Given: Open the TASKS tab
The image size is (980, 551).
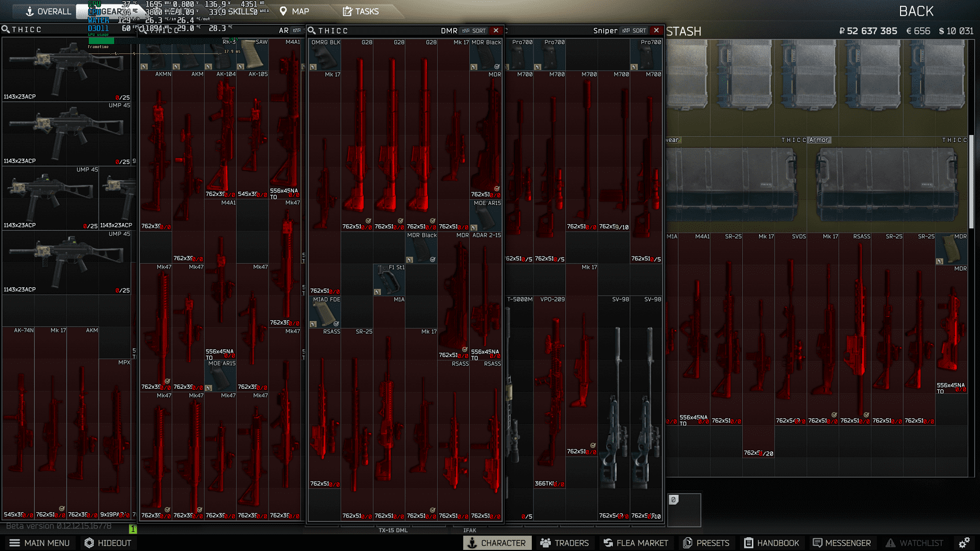Looking at the screenshot, I should click(x=361, y=11).
